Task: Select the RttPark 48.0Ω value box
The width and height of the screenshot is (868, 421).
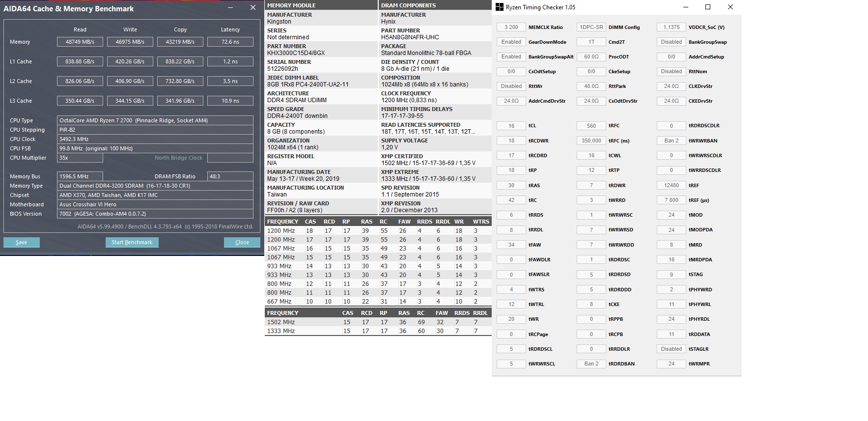Action: point(591,86)
